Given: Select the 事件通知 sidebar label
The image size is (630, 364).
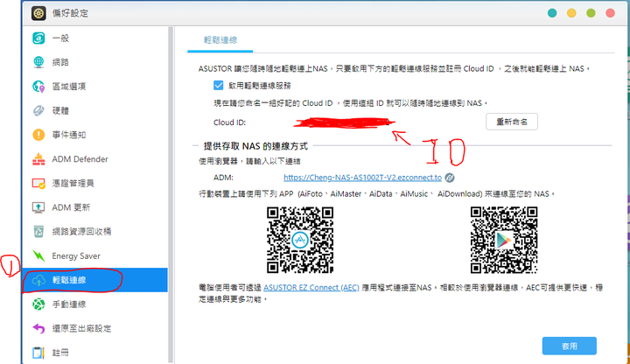Looking at the screenshot, I should coord(69,135).
